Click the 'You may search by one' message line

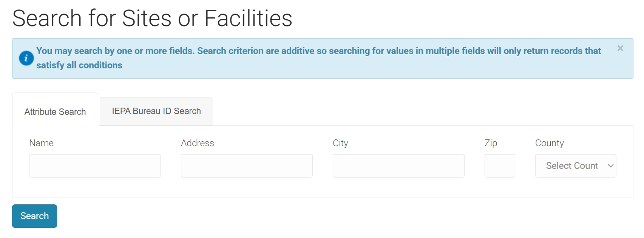pyautogui.click(x=318, y=51)
